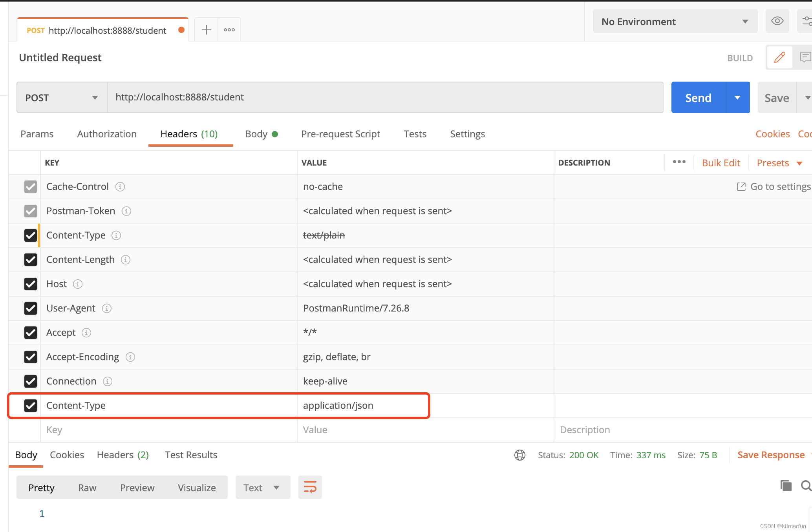Open the Authorization tab
Viewport: 812px width, 532px height.
107,134
